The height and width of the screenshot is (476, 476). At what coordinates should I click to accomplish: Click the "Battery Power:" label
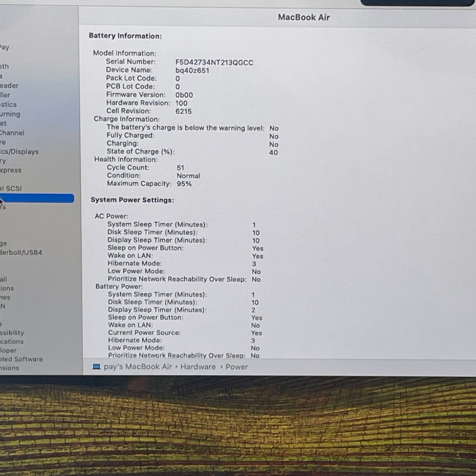(119, 287)
